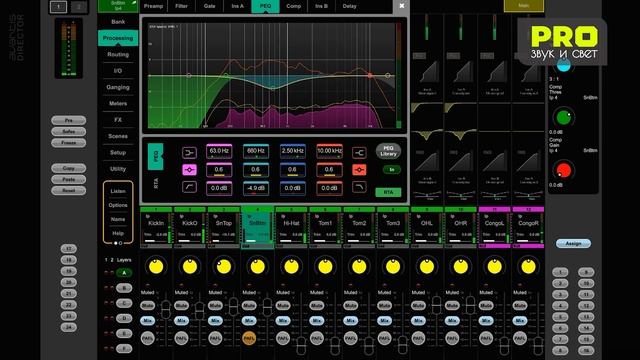This screenshot has width=640, height=360.
Task: Click the 10.00 kHz frequency field
Action: tap(329, 151)
